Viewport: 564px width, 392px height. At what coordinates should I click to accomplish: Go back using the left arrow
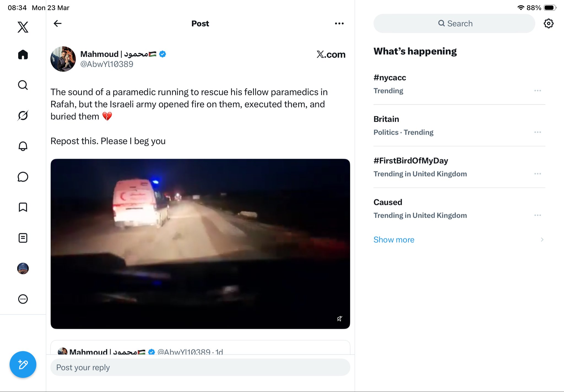click(x=58, y=24)
